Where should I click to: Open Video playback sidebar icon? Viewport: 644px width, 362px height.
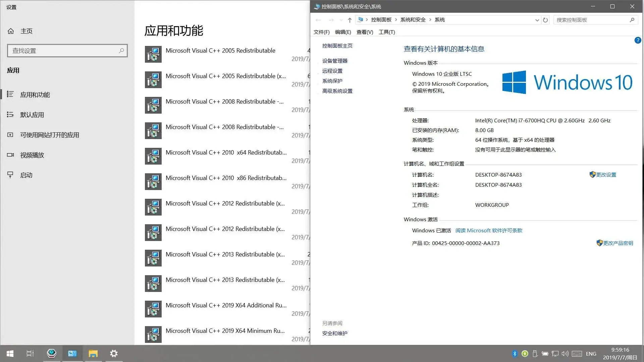pos(10,155)
